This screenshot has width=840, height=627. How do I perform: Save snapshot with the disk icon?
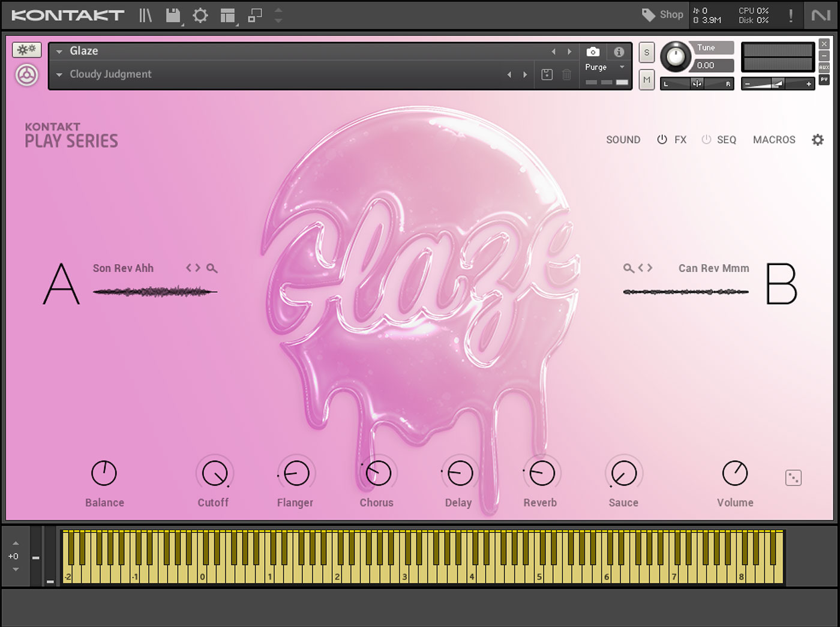pos(547,74)
